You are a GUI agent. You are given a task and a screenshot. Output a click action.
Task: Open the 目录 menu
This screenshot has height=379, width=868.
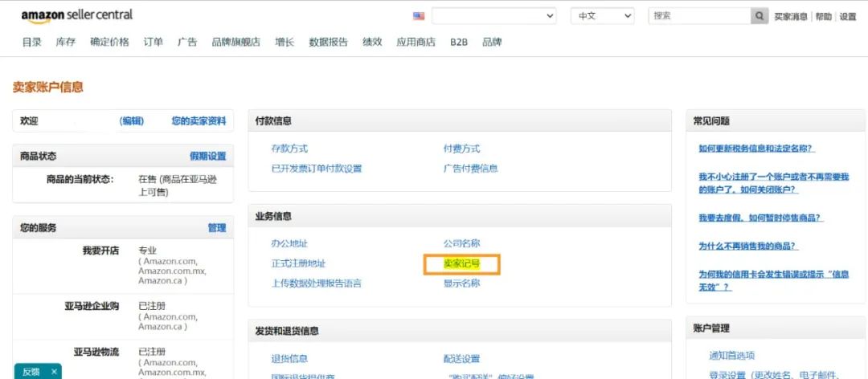[x=31, y=42]
